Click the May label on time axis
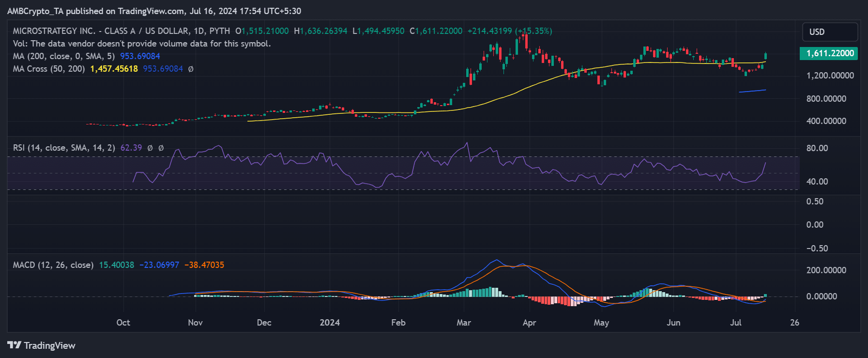 (601, 323)
